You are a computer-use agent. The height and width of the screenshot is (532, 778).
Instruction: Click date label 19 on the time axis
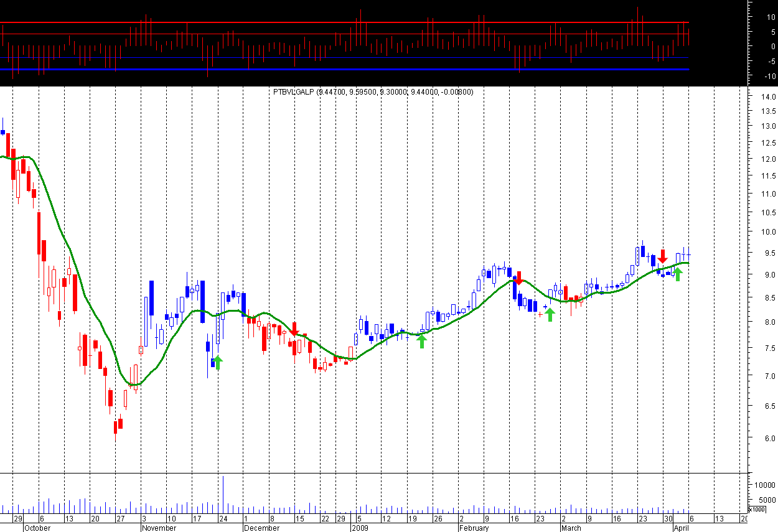coord(411,519)
